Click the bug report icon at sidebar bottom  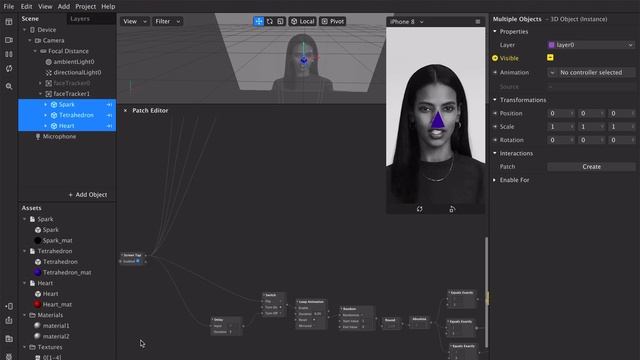coord(9,356)
